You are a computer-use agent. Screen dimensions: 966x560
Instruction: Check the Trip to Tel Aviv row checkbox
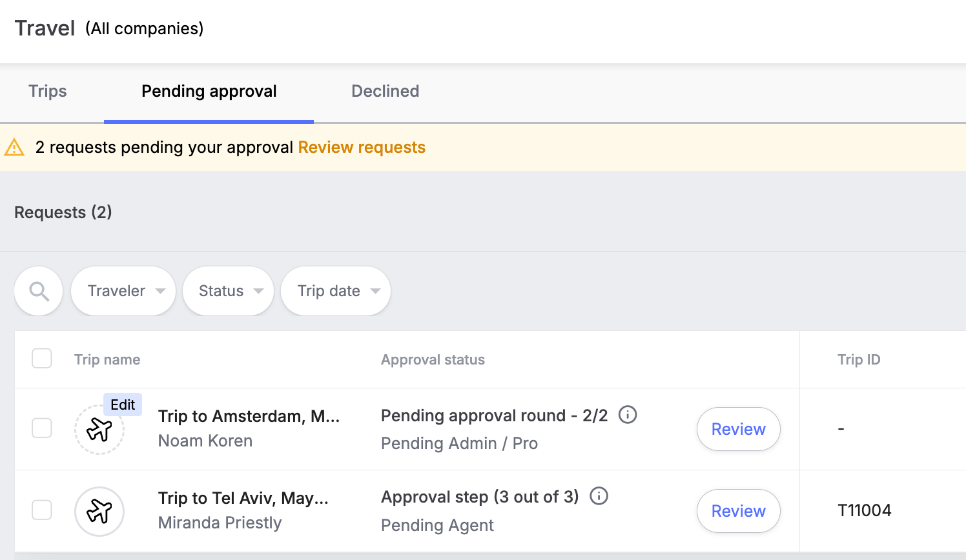pyautogui.click(x=42, y=510)
